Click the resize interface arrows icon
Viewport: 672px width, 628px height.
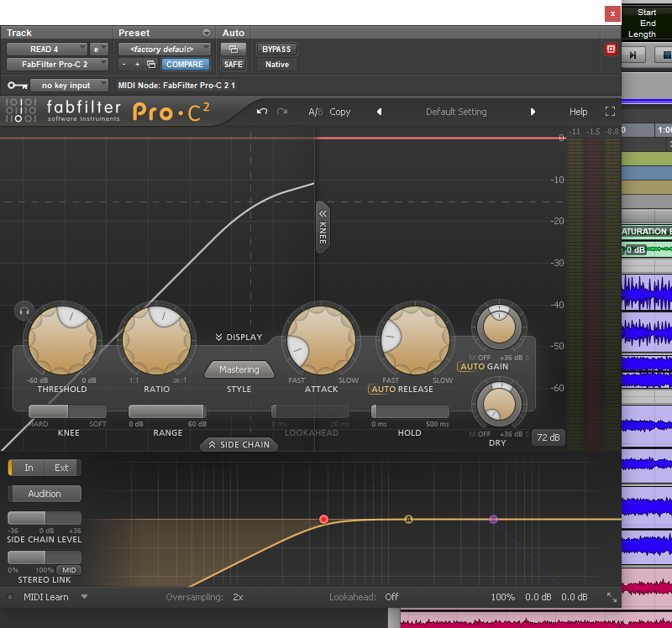[x=612, y=597]
